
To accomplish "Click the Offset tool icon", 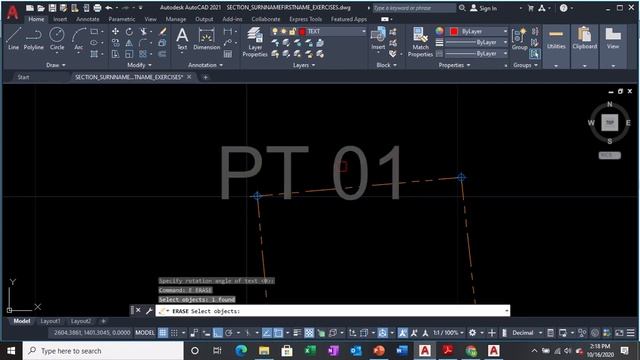I will [x=162, y=54].
